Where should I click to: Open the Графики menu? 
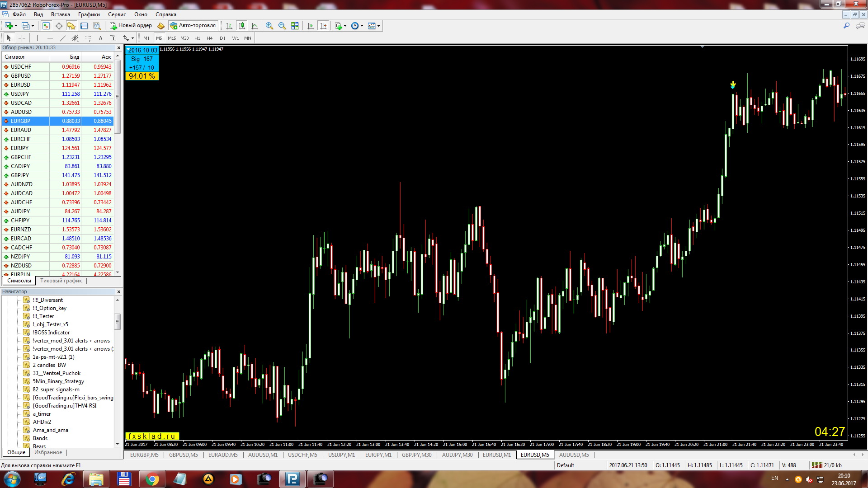pyautogui.click(x=89, y=14)
